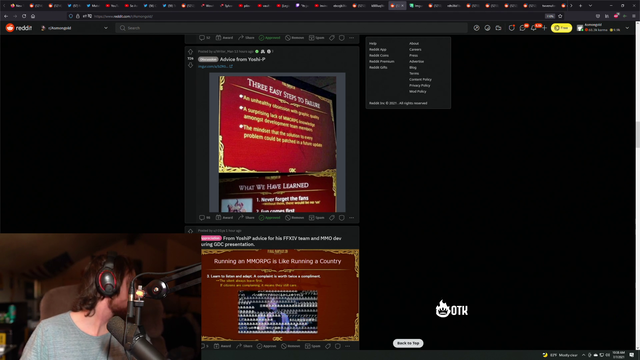
Task: Open the Careers footer link
Action: point(415,49)
